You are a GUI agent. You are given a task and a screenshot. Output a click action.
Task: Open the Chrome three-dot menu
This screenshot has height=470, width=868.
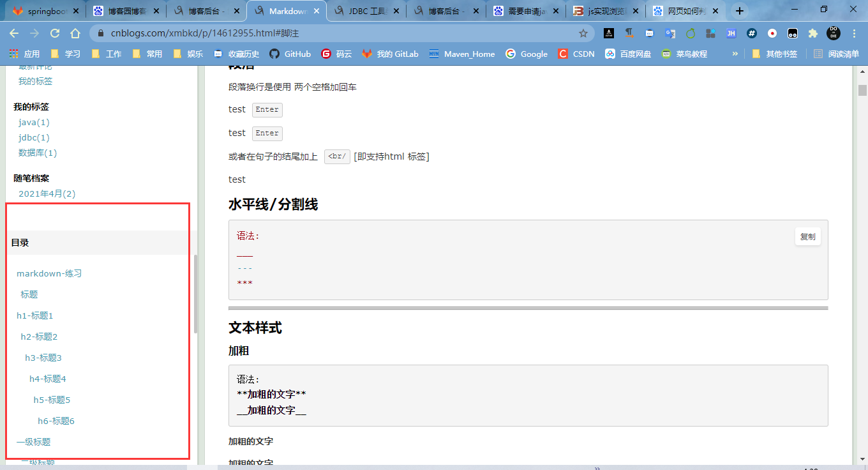[854, 33]
